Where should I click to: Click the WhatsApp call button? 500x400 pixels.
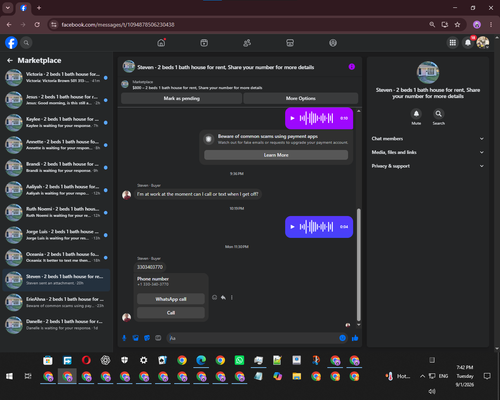pyautogui.click(x=171, y=299)
